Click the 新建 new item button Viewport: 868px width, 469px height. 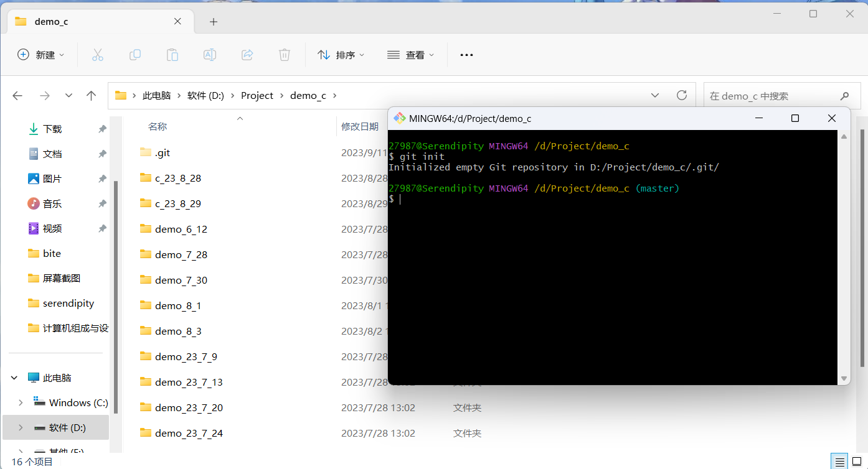point(40,55)
